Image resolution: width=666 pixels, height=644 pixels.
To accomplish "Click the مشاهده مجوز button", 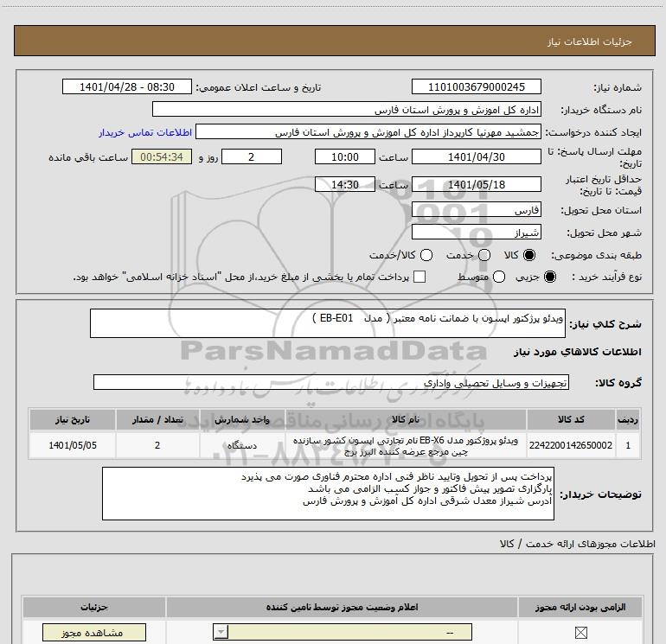I will (94, 633).
